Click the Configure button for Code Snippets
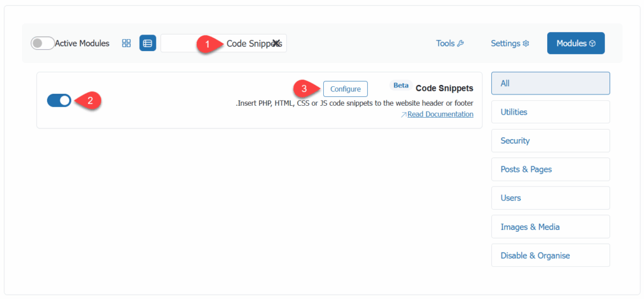The width and height of the screenshot is (644, 299). [345, 89]
